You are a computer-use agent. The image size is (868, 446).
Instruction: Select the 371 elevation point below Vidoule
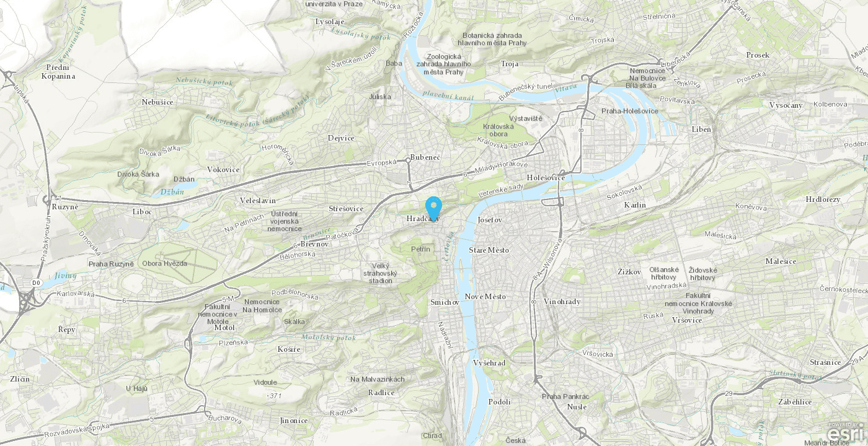point(274,395)
